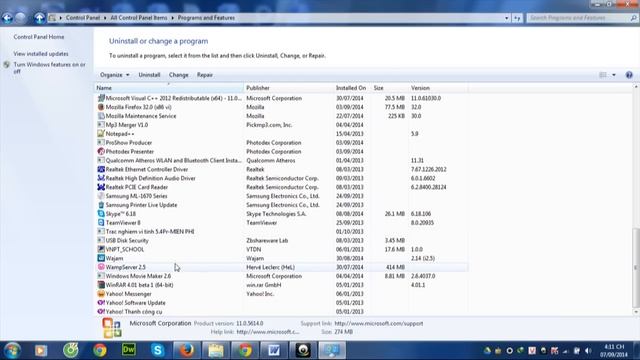This screenshot has width=640, height=360.
Task: Click the Skype 6.18 program icon
Action: click(x=101, y=213)
